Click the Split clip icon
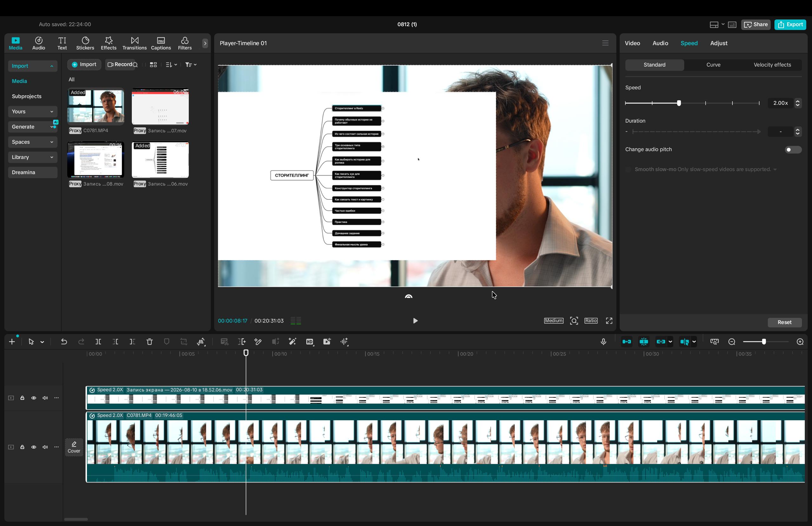Viewport: 812px width, 526px height. click(98, 342)
